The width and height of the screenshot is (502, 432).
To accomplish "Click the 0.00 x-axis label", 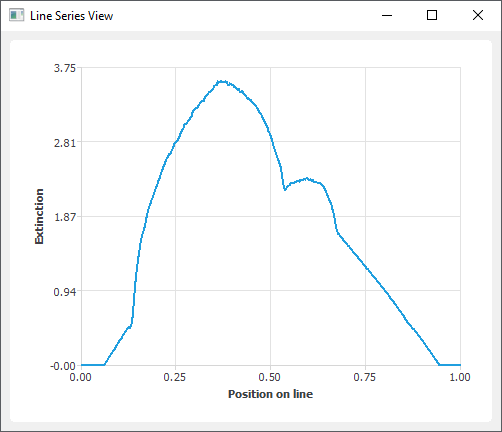I will [80, 377].
